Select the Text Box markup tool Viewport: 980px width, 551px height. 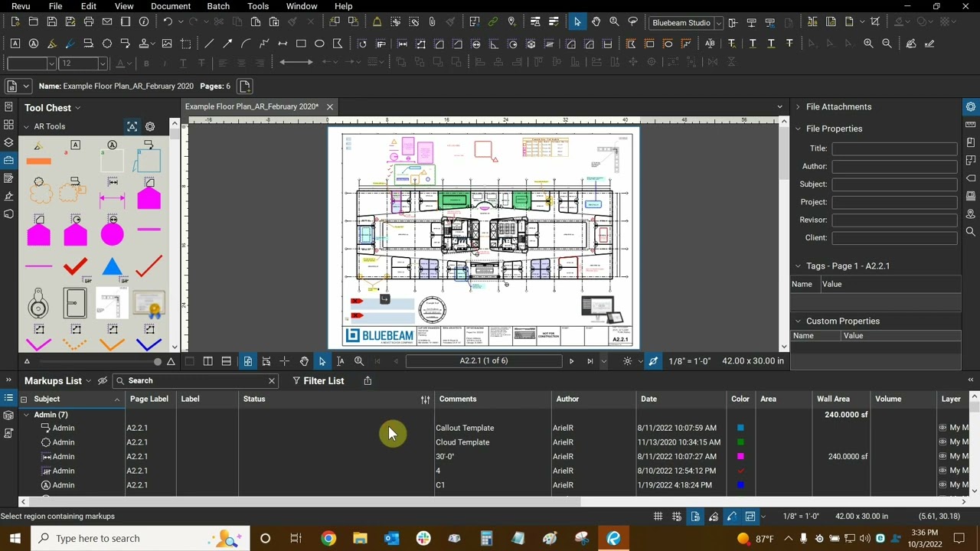(15, 44)
